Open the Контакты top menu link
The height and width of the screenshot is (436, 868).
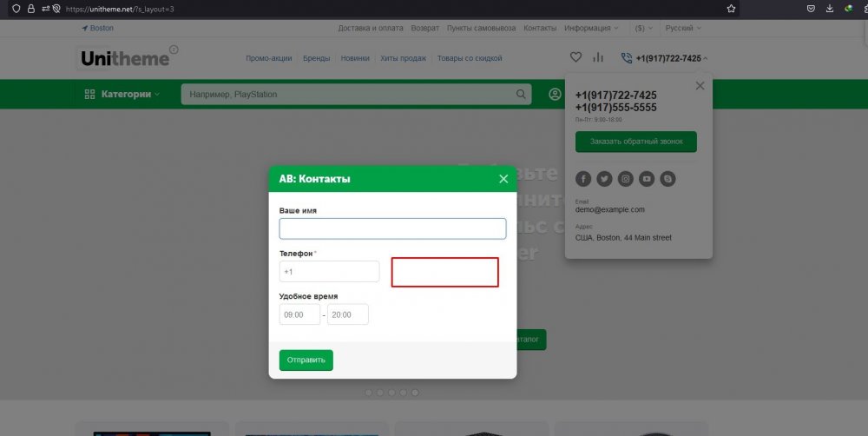tap(540, 28)
